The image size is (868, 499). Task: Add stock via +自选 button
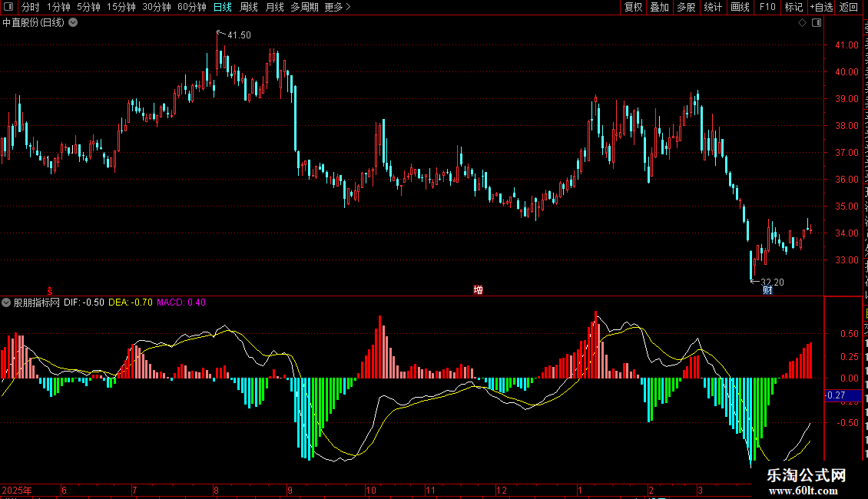[x=821, y=7]
